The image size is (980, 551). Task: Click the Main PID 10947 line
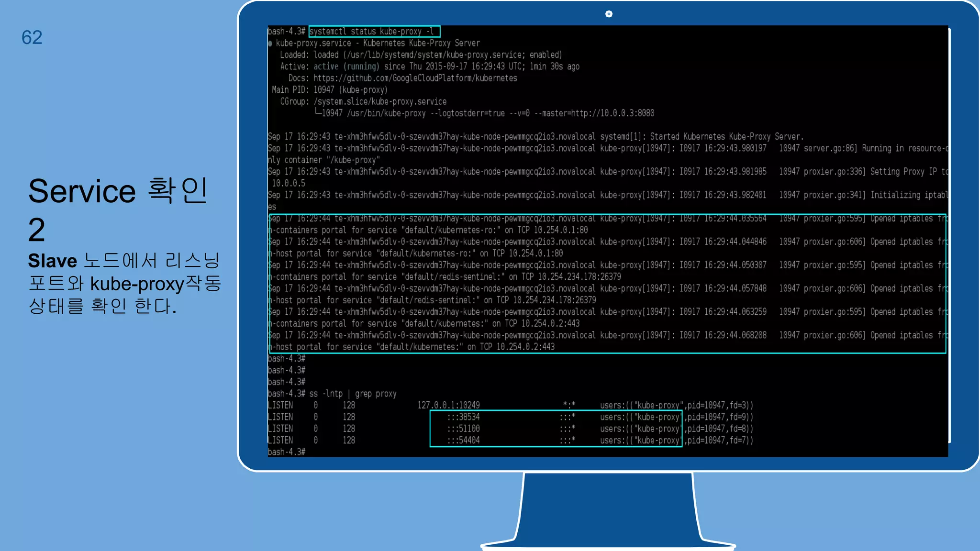[330, 90]
